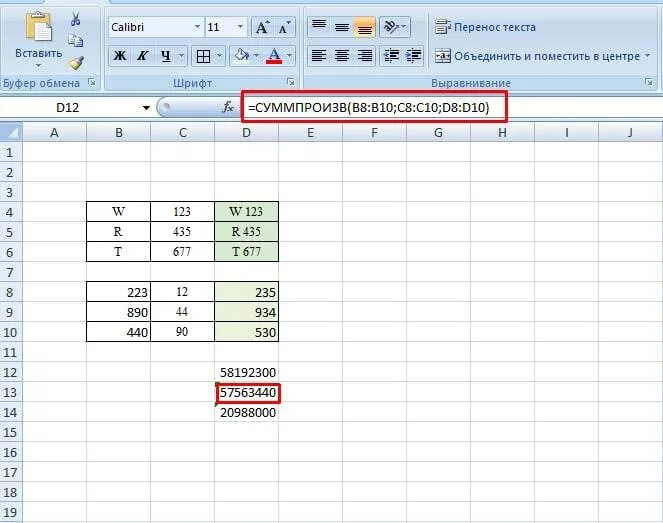Click the Paste (Вставить) clipboard icon
Screen dimensions: 663x523
(38, 27)
